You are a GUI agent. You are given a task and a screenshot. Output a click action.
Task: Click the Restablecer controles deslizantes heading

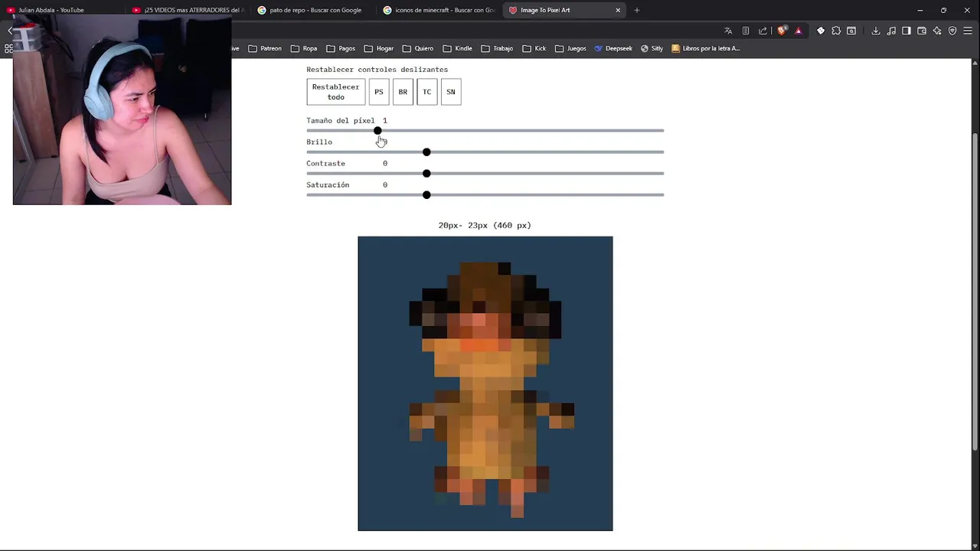pyautogui.click(x=377, y=70)
